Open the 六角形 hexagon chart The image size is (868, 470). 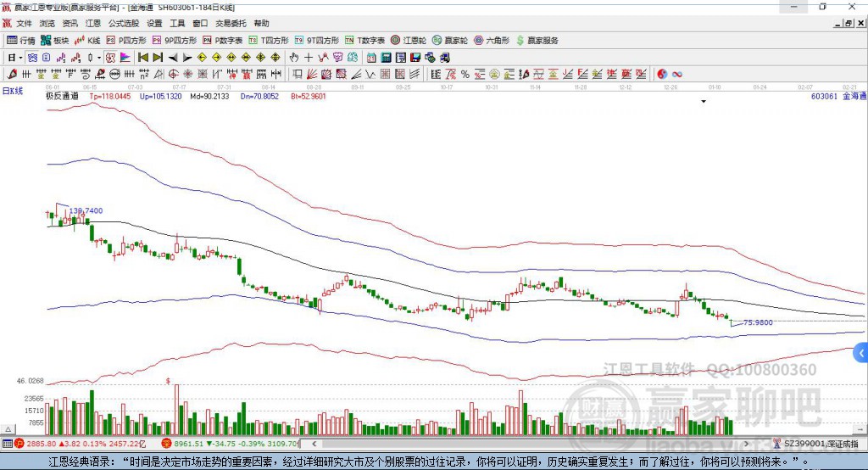pos(492,41)
